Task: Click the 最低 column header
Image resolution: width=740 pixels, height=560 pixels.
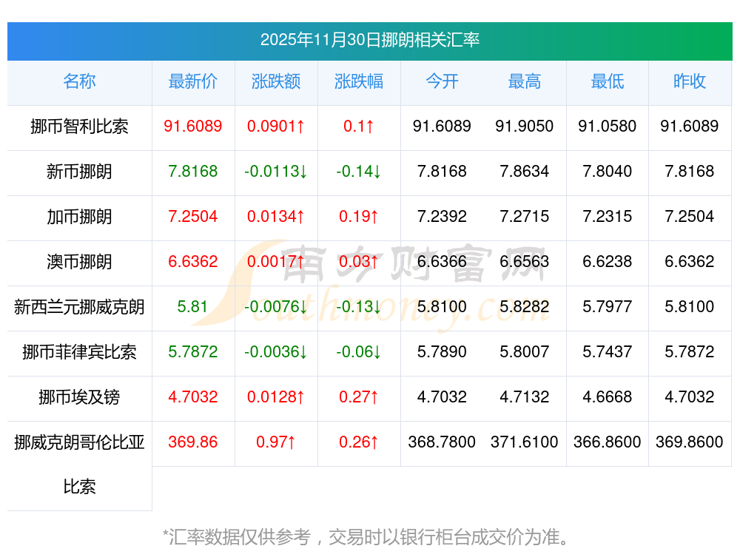Action: [x=608, y=81]
